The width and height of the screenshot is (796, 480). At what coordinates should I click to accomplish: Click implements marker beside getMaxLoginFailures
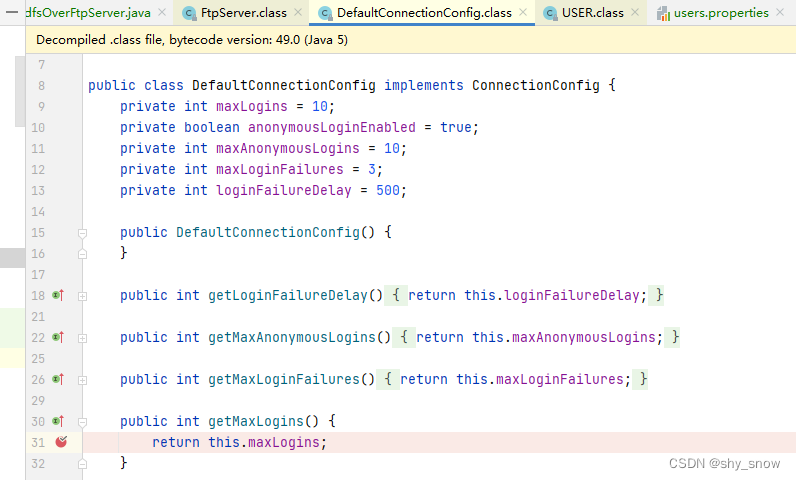pos(58,380)
